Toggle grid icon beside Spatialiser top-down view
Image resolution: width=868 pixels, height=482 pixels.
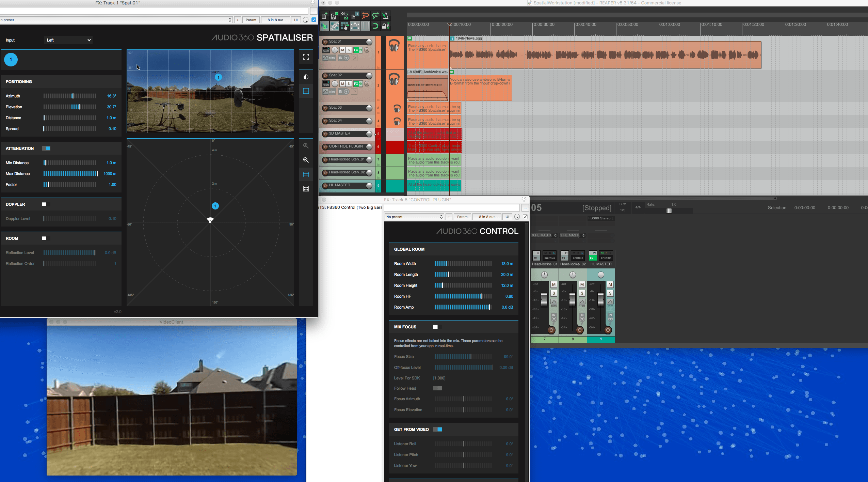(x=306, y=174)
